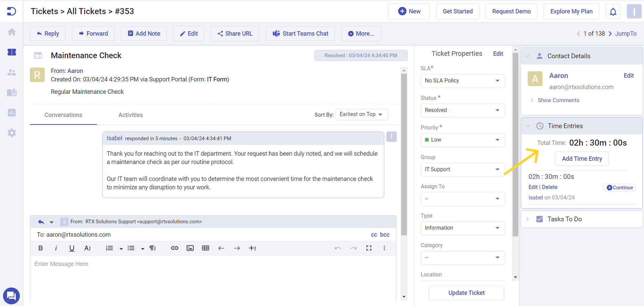Open the Home icon in the left sidebar

(x=11, y=32)
